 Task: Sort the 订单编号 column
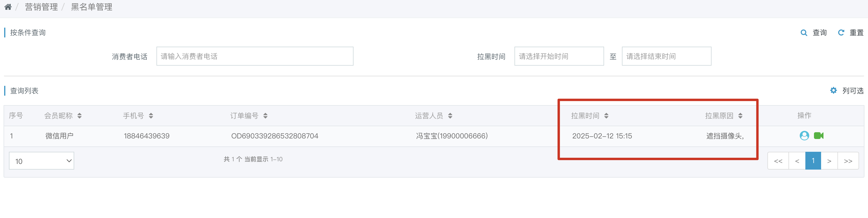pyautogui.click(x=265, y=116)
